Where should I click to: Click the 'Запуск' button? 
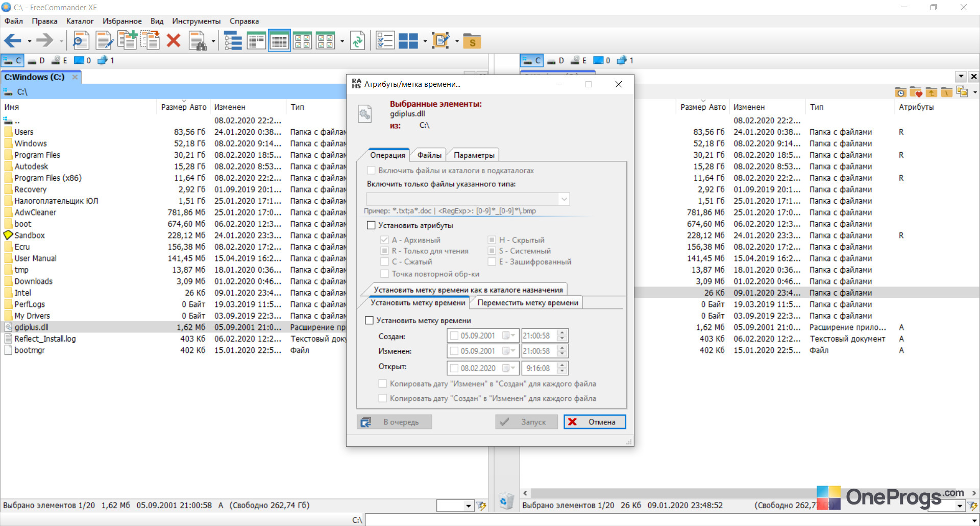click(526, 422)
